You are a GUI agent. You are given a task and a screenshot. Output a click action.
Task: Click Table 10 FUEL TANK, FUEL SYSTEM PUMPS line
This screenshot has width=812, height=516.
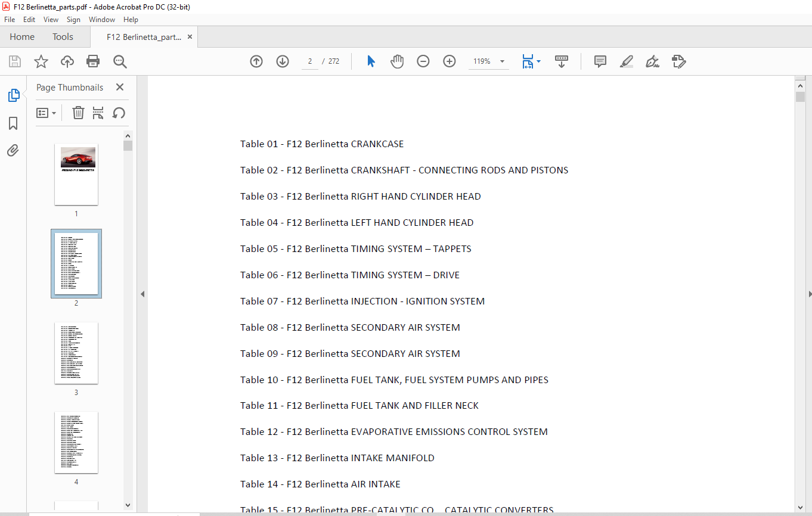(394, 380)
